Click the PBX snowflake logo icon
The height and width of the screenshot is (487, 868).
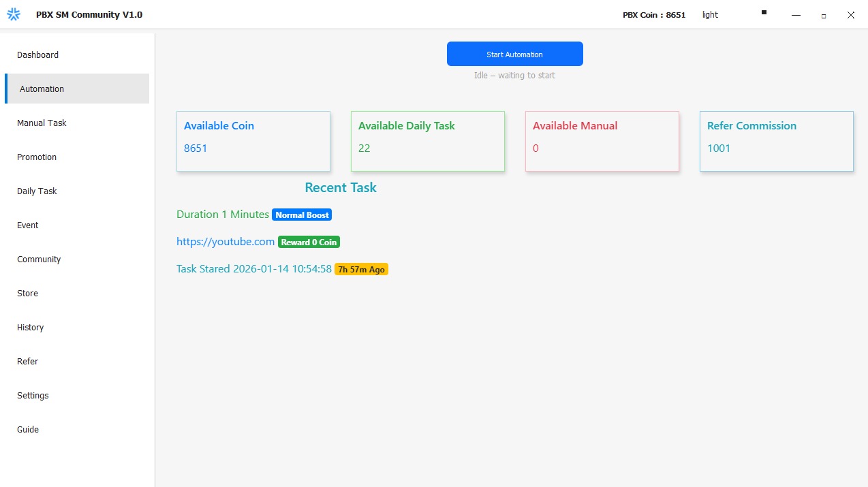(x=14, y=14)
